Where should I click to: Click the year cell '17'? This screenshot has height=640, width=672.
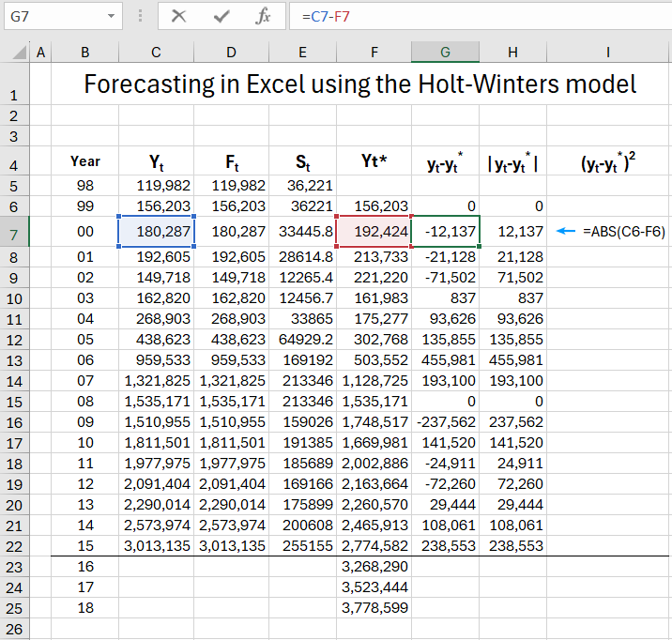coord(84,587)
